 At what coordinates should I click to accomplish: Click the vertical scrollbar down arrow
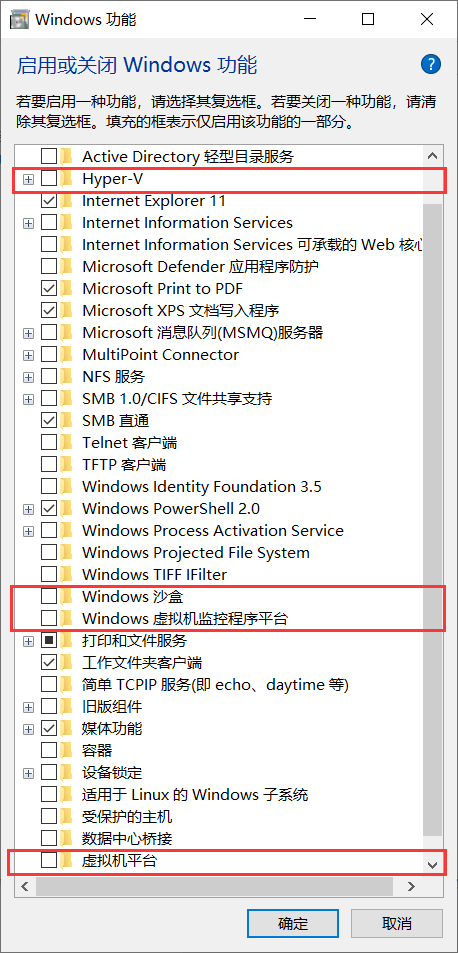click(432, 864)
